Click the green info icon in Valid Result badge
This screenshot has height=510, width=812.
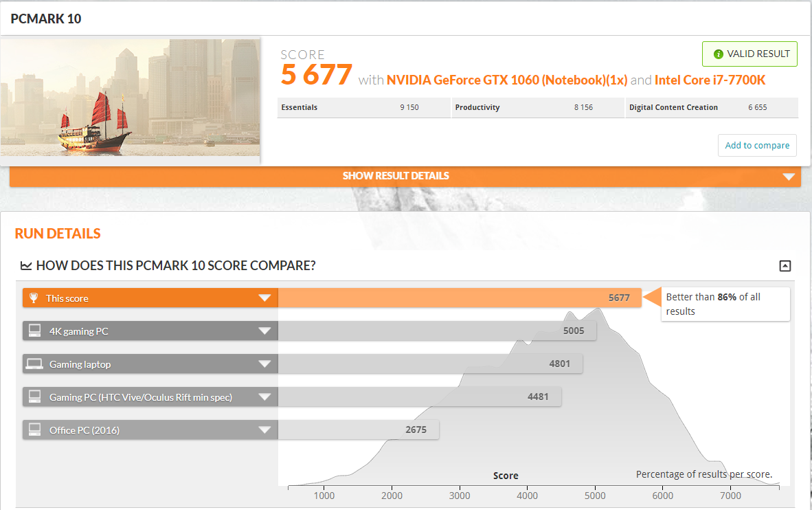coord(718,54)
